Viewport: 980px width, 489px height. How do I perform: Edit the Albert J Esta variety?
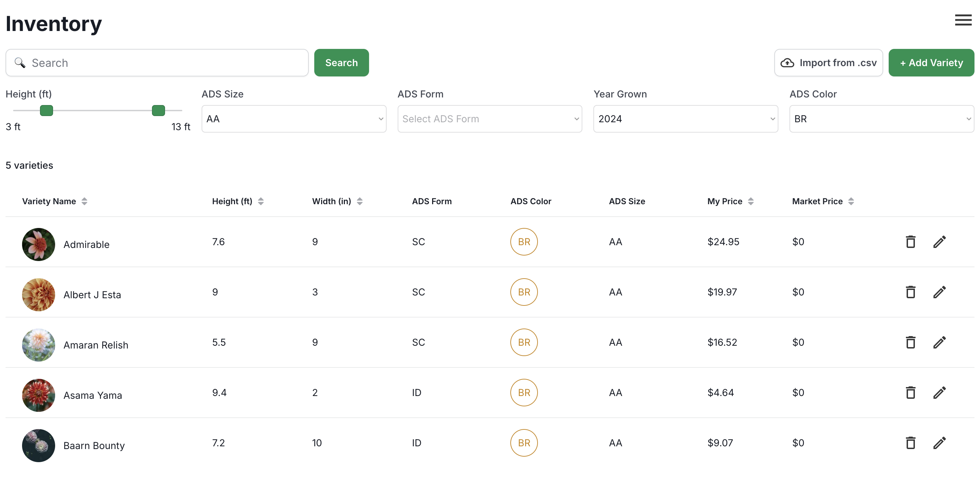tap(939, 292)
